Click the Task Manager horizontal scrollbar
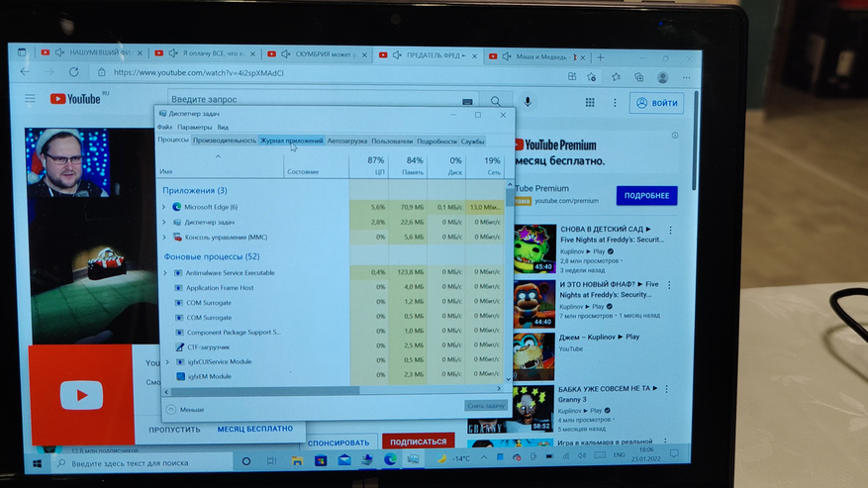 [x=327, y=391]
